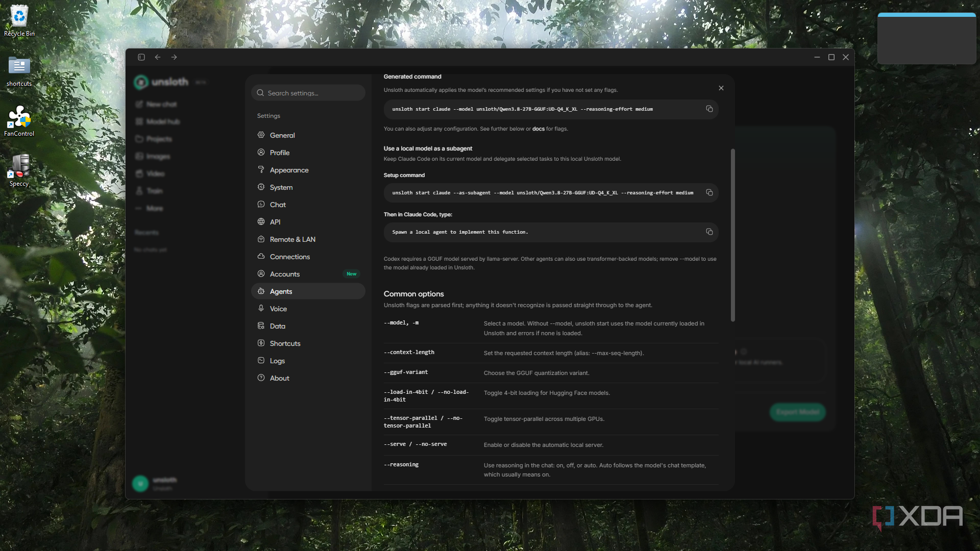Click the '--gguf-variant' flag text
This screenshot has width=980, height=551.
coord(406,372)
